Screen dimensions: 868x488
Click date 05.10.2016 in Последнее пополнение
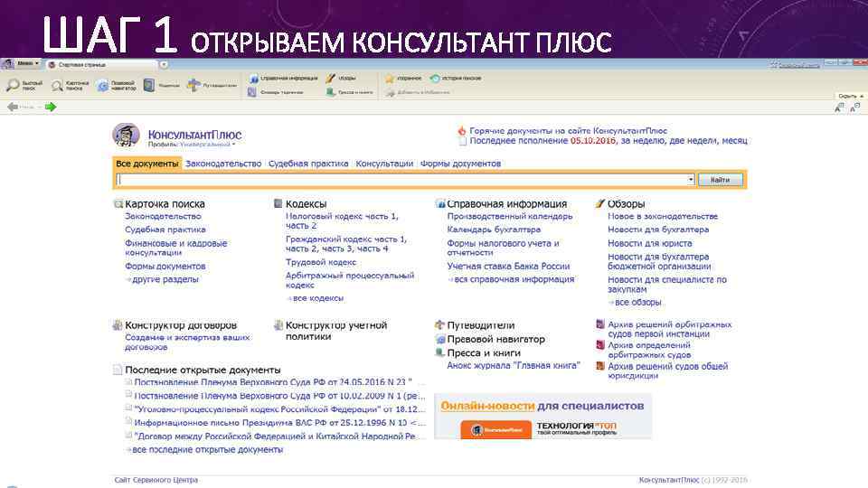tap(593, 141)
